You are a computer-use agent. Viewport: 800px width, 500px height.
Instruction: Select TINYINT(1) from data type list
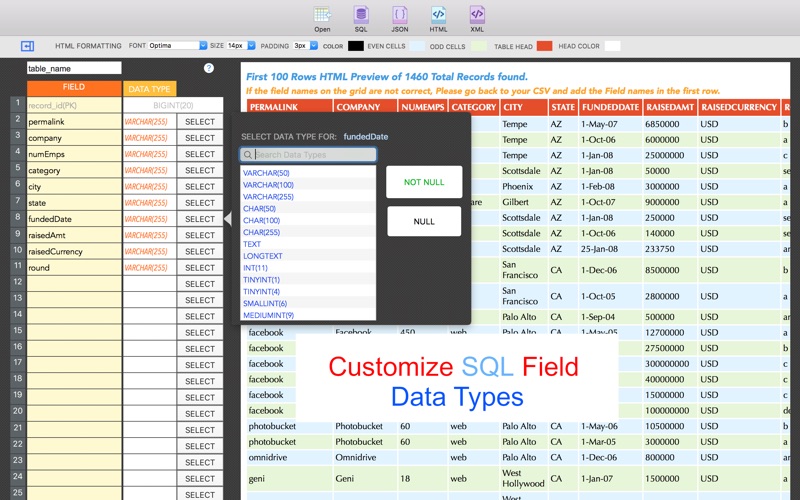pos(308,280)
